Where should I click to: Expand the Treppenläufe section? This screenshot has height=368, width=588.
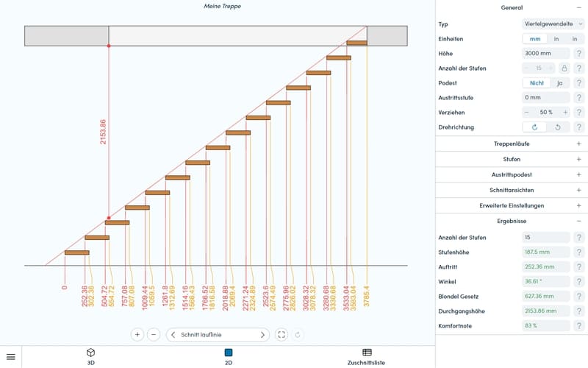(x=578, y=144)
